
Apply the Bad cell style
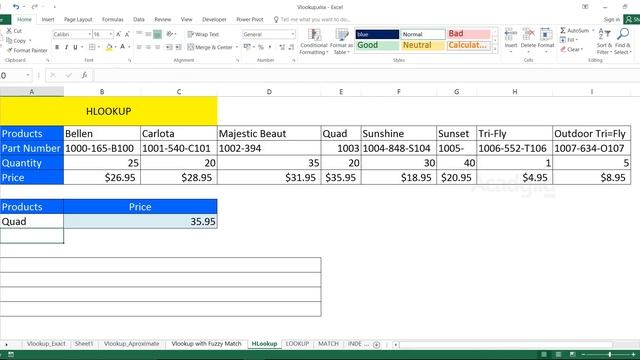tap(469, 34)
